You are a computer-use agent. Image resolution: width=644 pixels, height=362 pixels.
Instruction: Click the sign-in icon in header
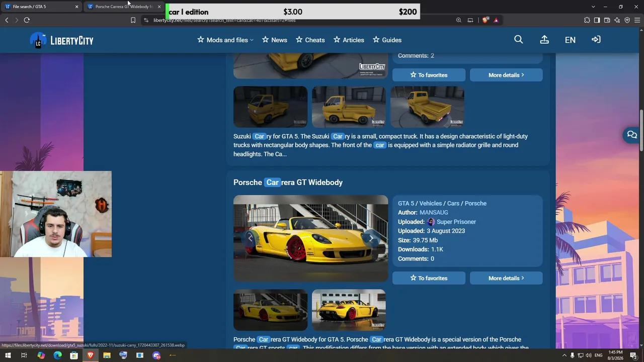coord(596,40)
